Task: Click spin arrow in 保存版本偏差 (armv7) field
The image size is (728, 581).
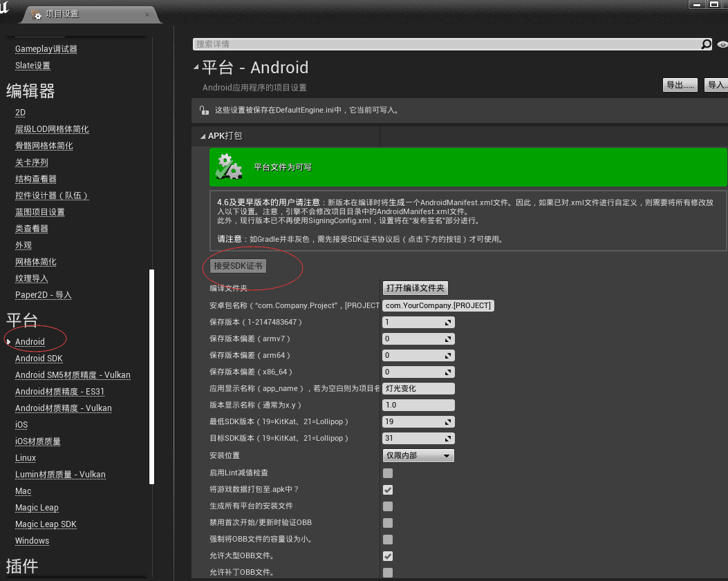Action: click(x=447, y=339)
